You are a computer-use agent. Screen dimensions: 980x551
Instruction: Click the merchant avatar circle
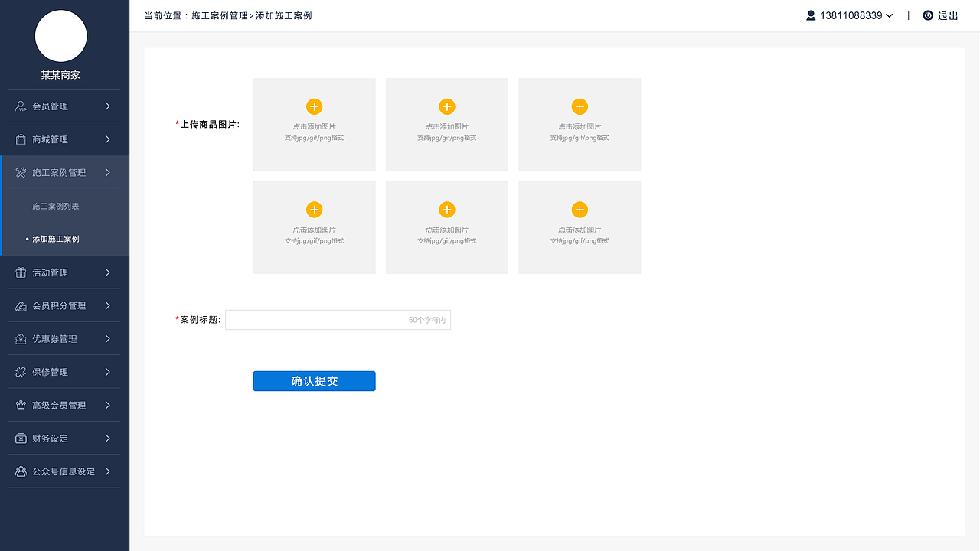[61, 36]
